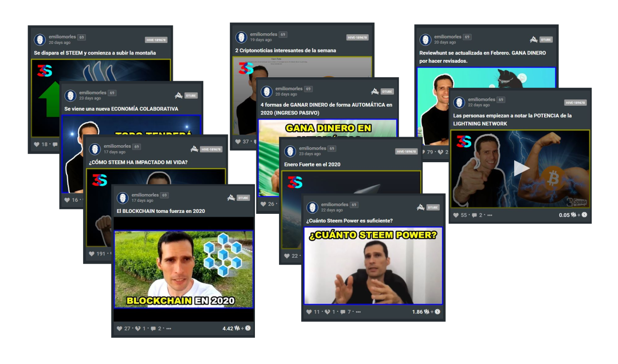Screen dimensions: 618x364
Task: Open more options on BLOCKCHAIN toma fuerza post
Action: pyautogui.click(x=169, y=329)
